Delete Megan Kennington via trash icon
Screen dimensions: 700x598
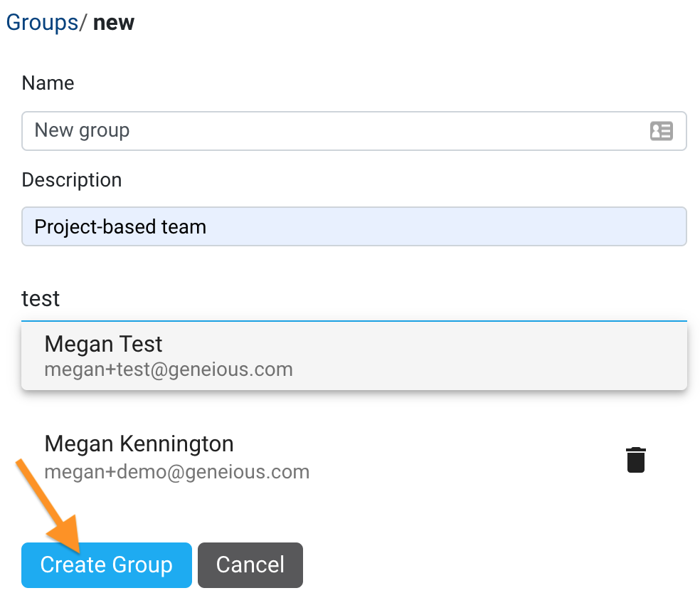tap(636, 459)
